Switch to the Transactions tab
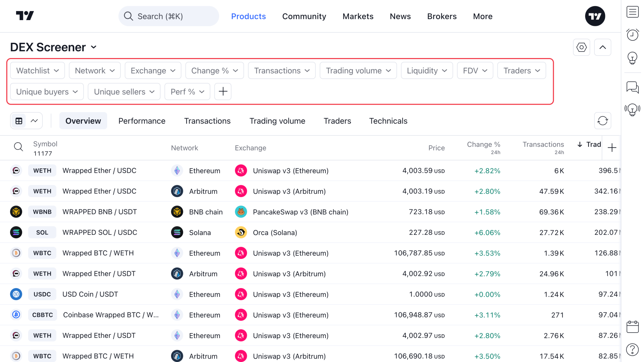Image resolution: width=644 pixels, height=362 pixels. pyautogui.click(x=207, y=121)
